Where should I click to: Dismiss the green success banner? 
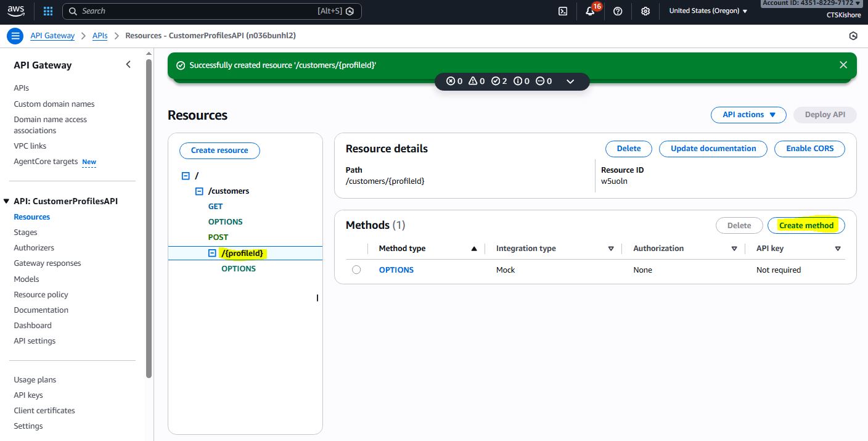843,65
